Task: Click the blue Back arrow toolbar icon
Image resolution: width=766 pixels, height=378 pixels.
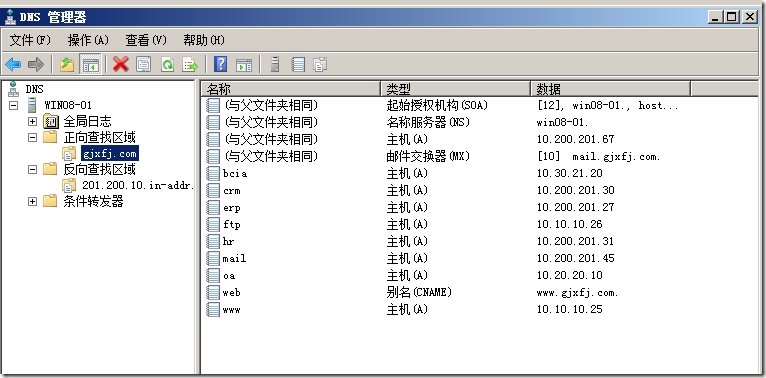Action: point(13,64)
